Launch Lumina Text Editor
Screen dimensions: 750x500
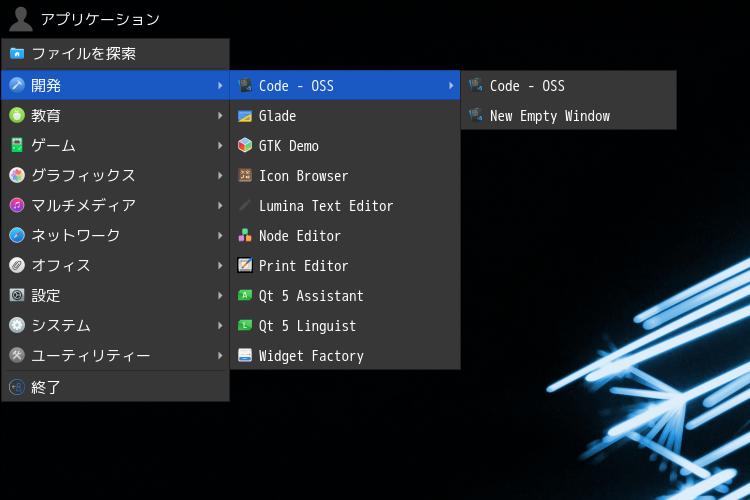345,205
